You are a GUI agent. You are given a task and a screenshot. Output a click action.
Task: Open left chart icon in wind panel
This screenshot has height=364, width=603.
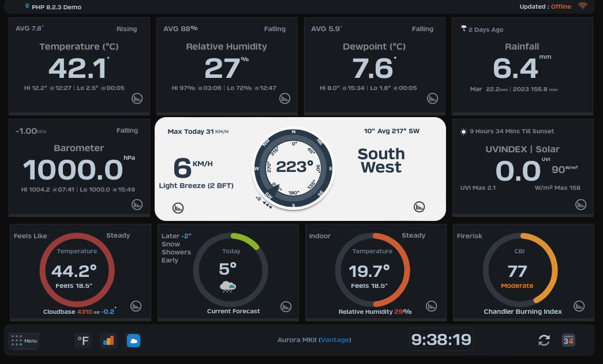pyautogui.click(x=178, y=208)
